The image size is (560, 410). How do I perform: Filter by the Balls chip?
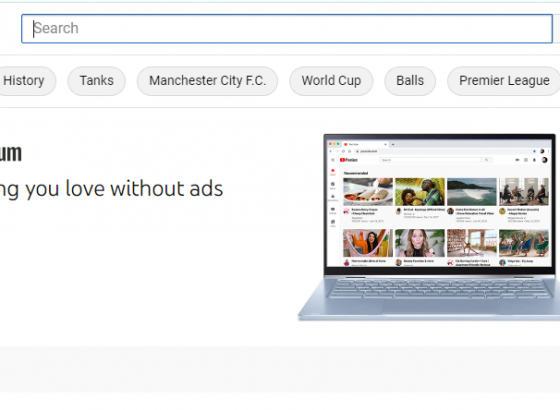point(410,81)
